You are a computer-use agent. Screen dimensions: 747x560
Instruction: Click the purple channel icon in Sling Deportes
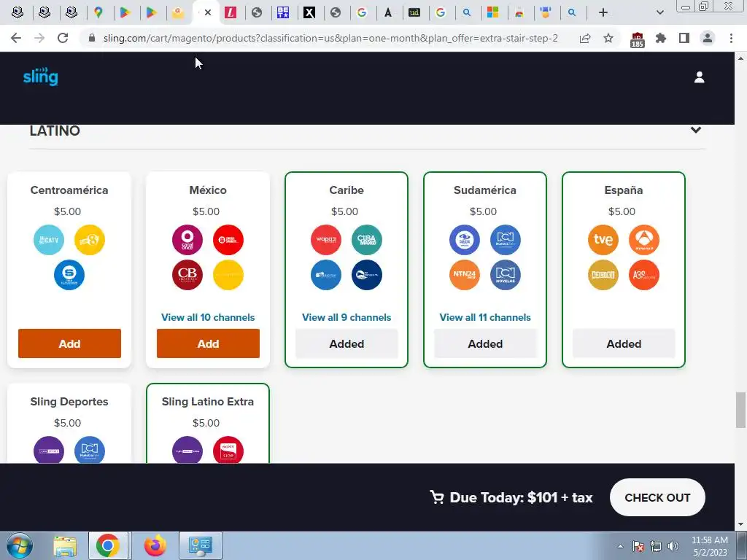(49, 450)
